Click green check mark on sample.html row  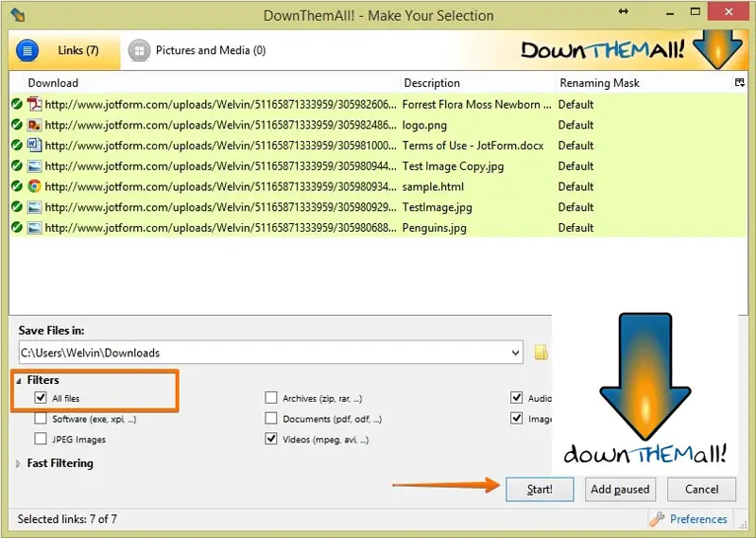click(x=17, y=186)
